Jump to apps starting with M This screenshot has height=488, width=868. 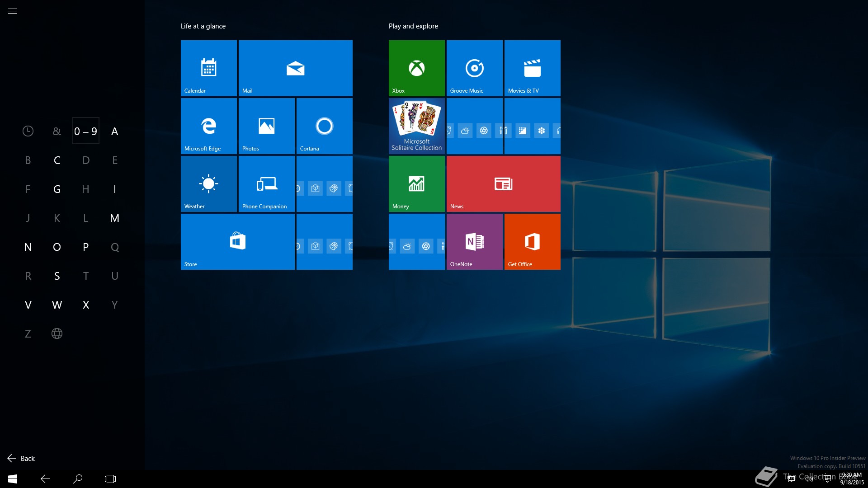tap(115, 218)
